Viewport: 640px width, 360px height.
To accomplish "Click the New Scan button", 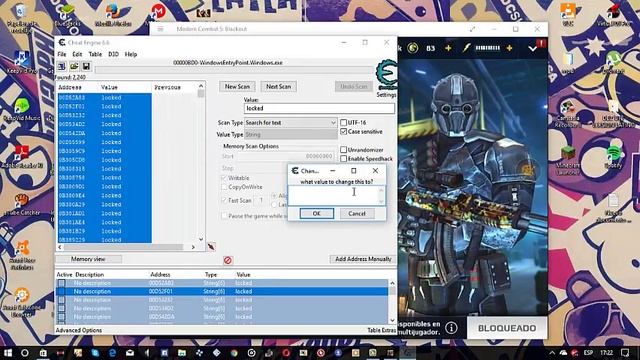I will pyautogui.click(x=237, y=87).
